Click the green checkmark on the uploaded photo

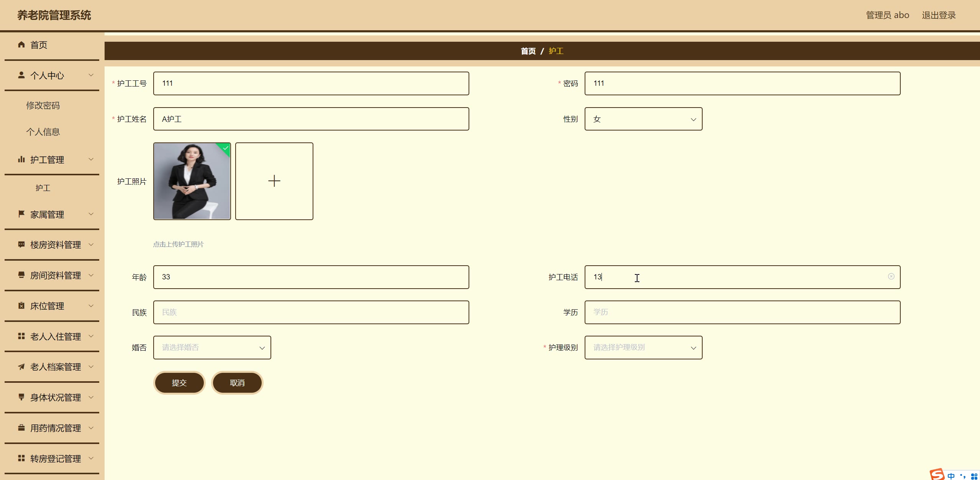[x=226, y=148]
